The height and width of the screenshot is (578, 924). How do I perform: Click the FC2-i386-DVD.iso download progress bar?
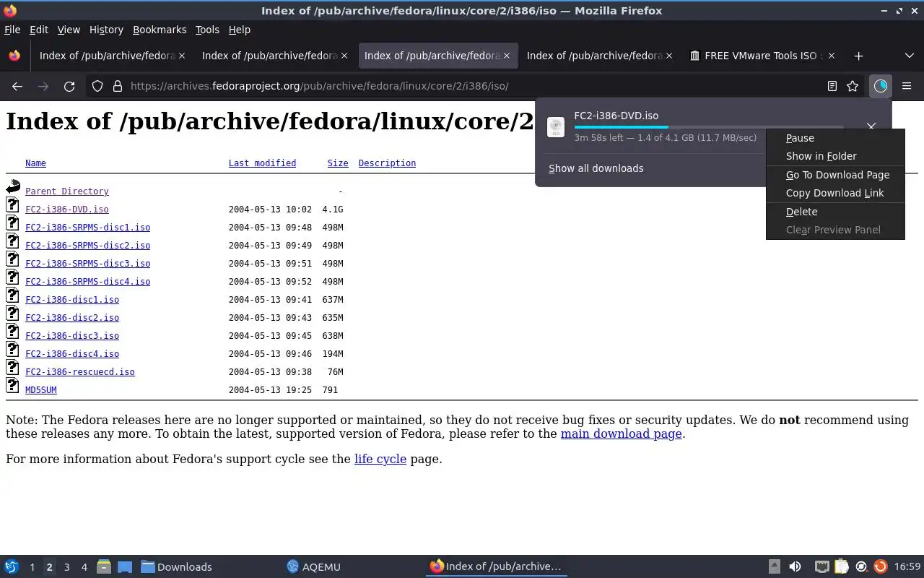coord(708,127)
